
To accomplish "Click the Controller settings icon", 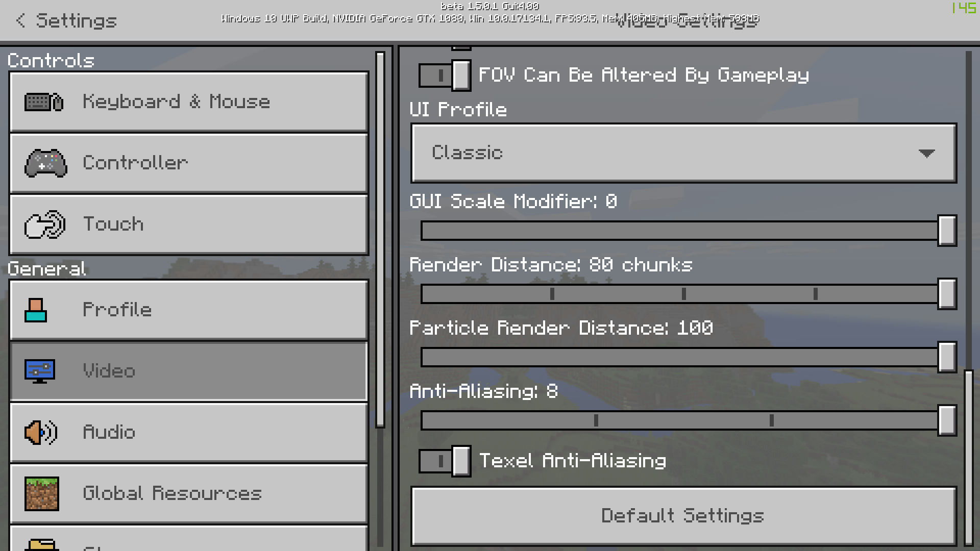I will coord(45,162).
